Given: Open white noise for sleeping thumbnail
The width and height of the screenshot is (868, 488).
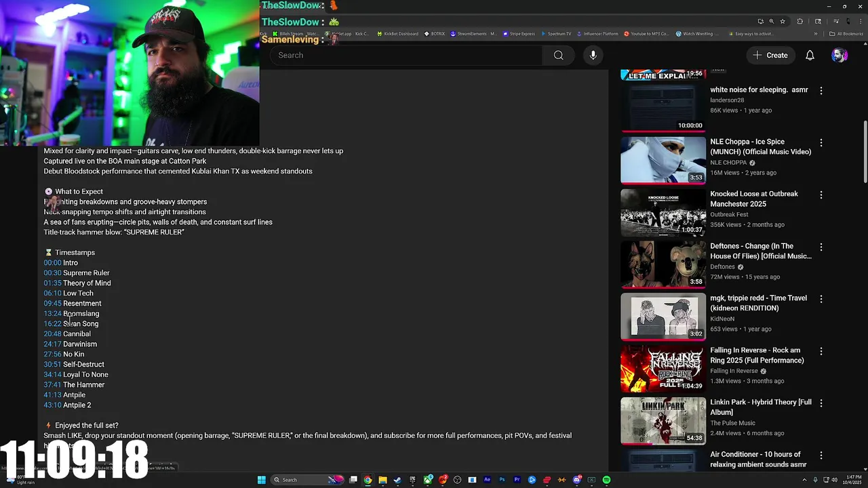Looking at the screenshot, I should click(x=663, y=108).
